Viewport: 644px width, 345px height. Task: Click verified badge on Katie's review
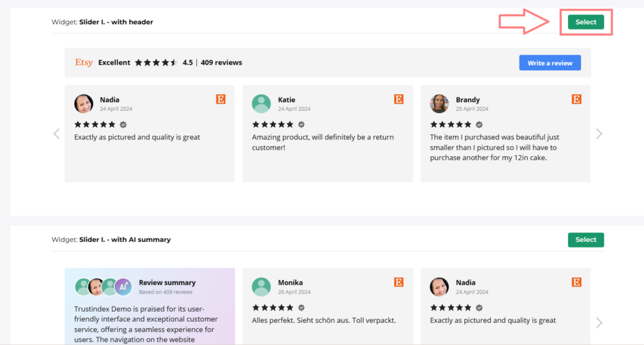coord(301,124)
